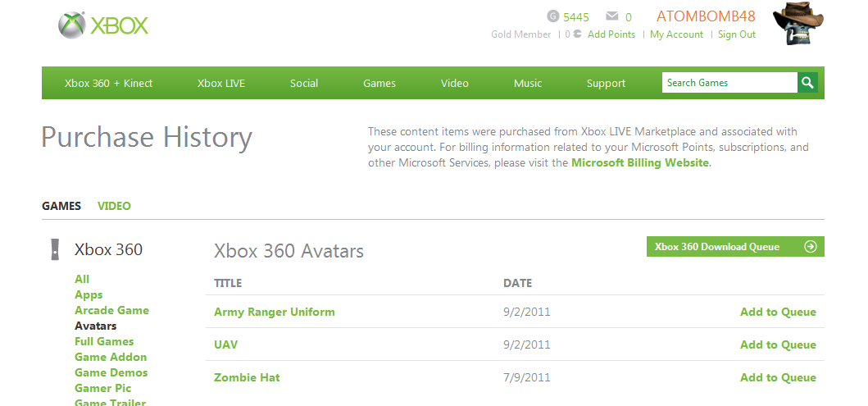Open the Xbox LIVE menu
The width and height of the screenshot is (868, 406).
coord(220,83)
